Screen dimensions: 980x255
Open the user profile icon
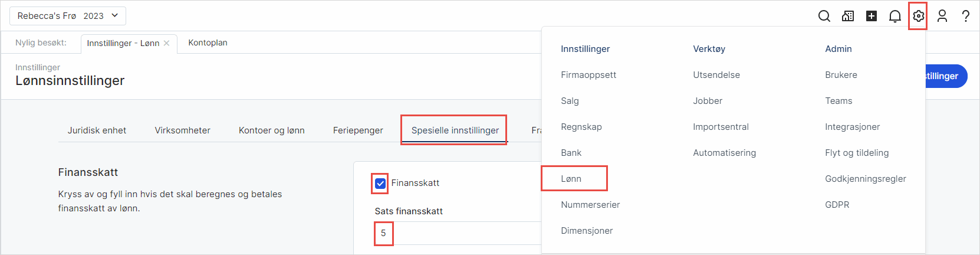click(x=942, y=16)
